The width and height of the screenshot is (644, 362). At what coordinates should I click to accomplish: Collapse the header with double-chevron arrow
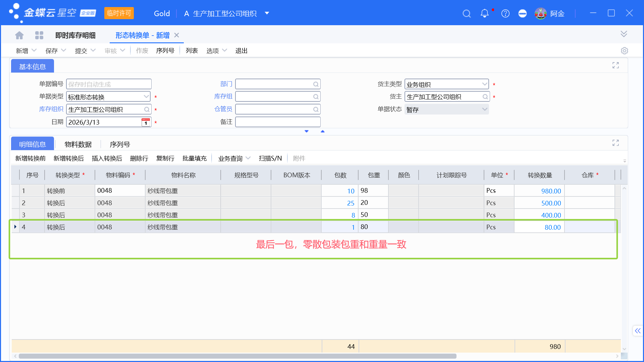point(624,34)
